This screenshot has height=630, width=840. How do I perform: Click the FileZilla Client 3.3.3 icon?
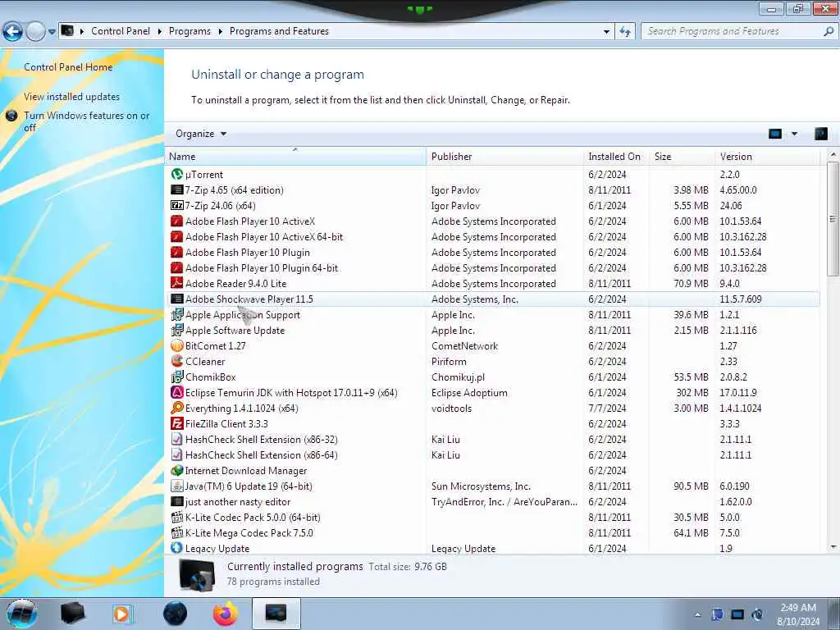click(177, 423)
